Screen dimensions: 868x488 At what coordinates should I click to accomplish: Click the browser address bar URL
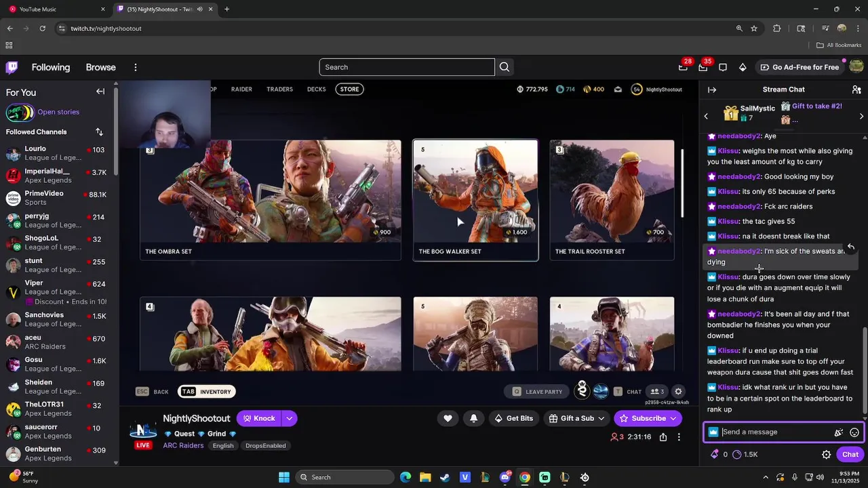click(x=106, y=28)
